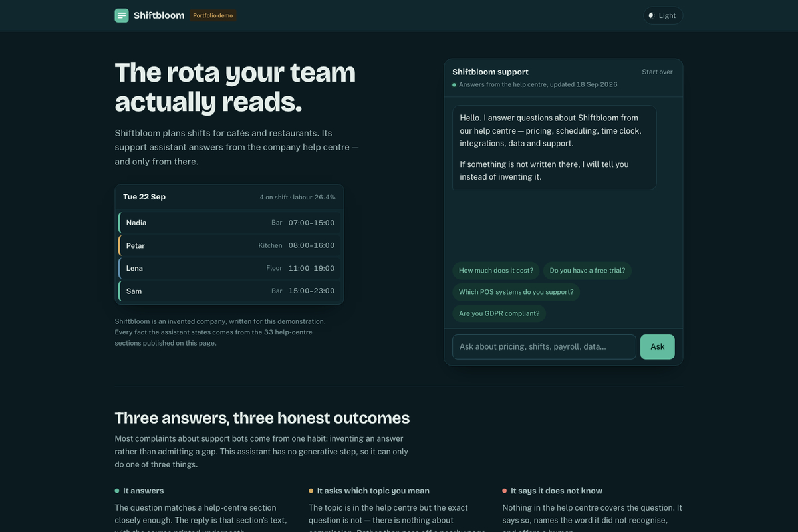Select Sam's Bar shift row

(x=229, y=291)
